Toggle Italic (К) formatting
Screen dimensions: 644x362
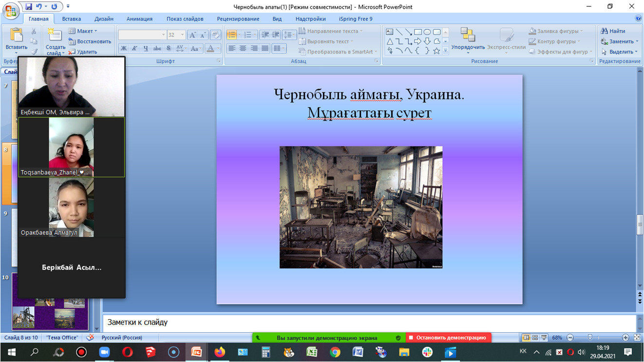(134, 48)
